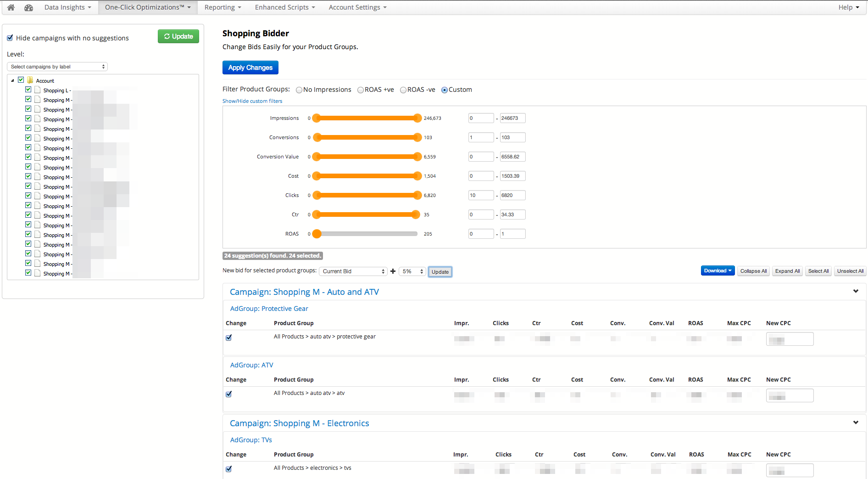The height and width of the screenshot is (479, 868).
Task: Select ROAS -ve filter
Action: [x=403, y=90]
